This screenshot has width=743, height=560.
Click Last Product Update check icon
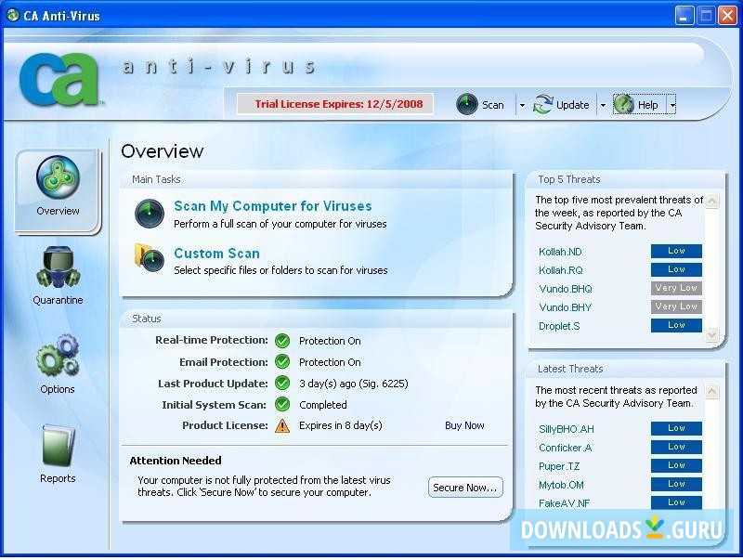282,383
